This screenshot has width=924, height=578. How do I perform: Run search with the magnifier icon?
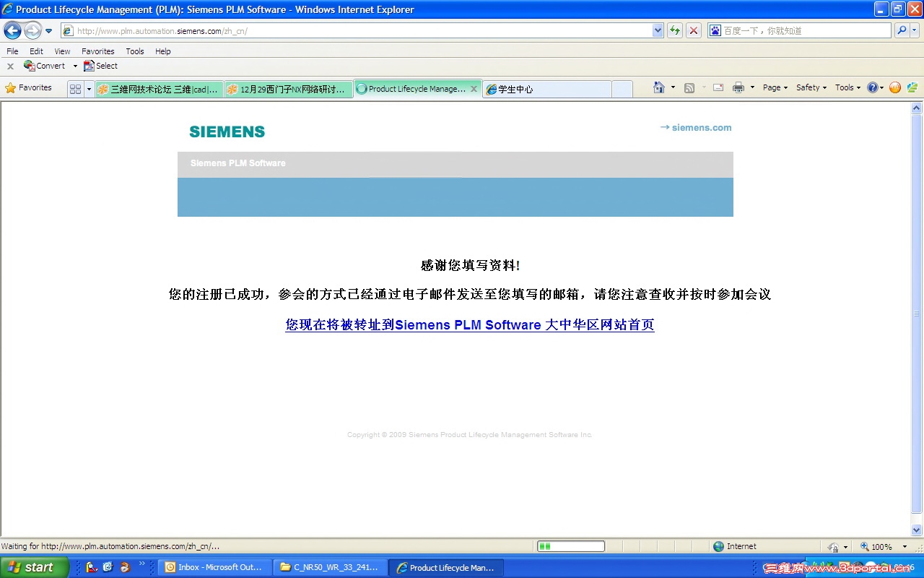902,30
